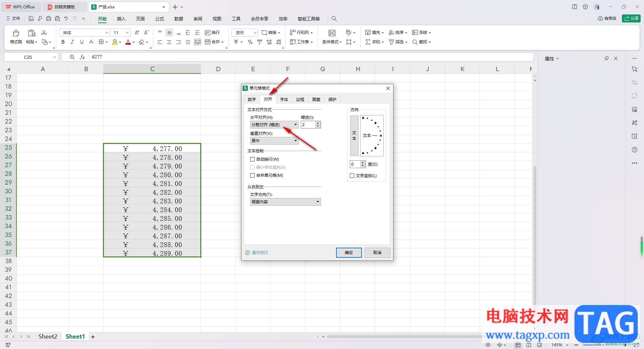Click the 取消 button in dialog

pyautogui.click(x=377, y=253)
